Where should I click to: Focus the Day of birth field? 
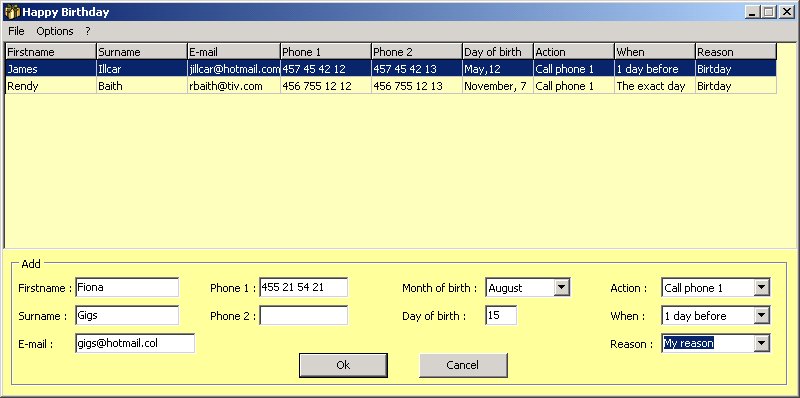coord(501,315)
